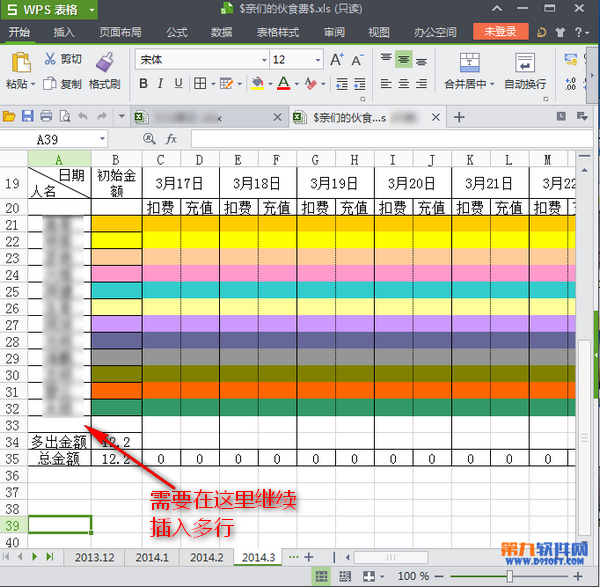
Task: Click the fx insert function icon
Action: pos(171,139)
